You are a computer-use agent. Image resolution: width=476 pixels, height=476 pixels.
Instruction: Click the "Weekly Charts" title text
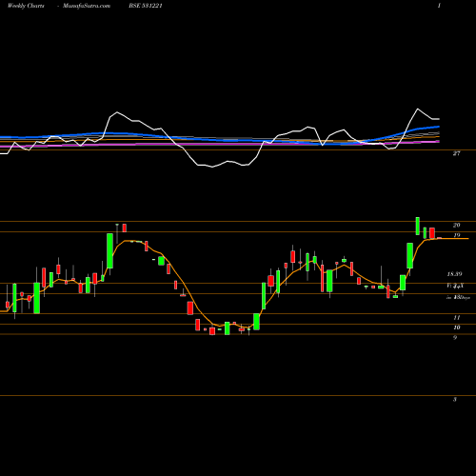26,6
